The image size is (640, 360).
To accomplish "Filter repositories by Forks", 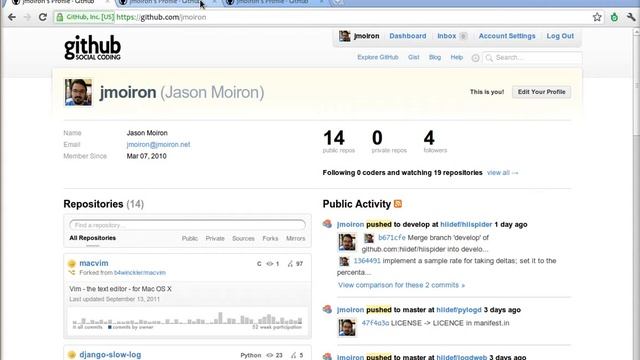I will (x=270, y=238).
